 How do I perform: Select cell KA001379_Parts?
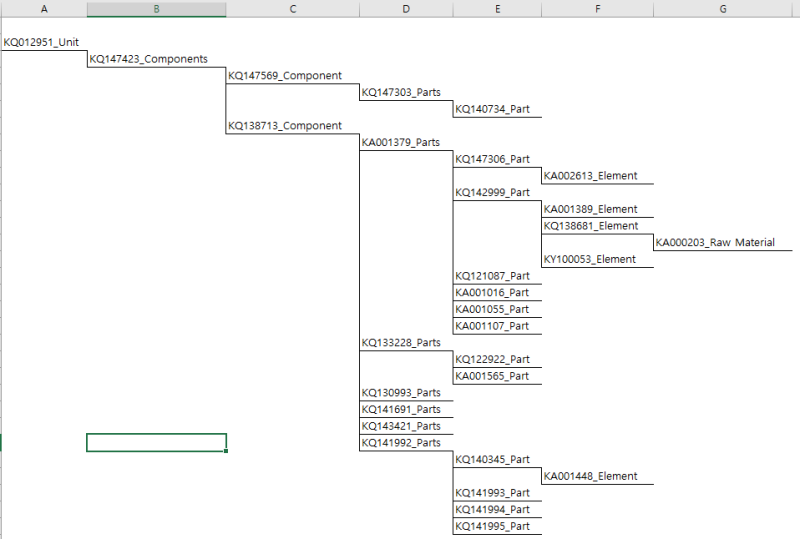406,142
